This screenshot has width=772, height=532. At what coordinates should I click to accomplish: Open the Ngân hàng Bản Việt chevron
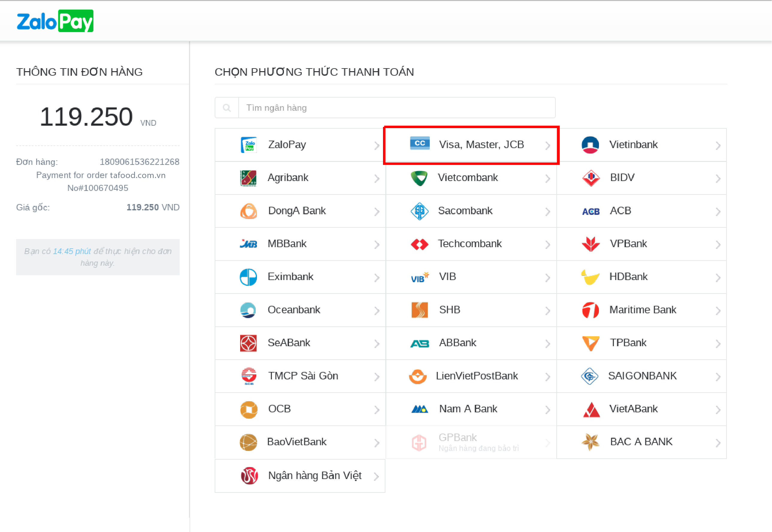coord(376,476)
